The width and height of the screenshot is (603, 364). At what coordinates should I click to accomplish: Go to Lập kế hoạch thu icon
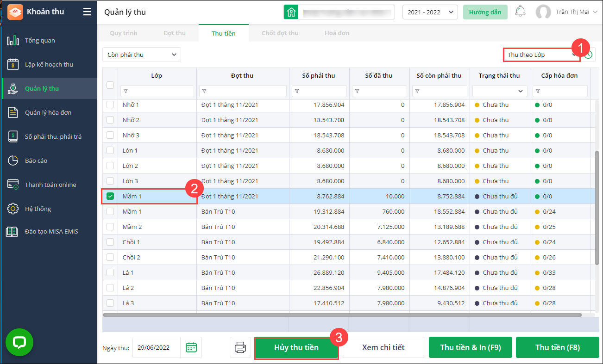[13, 64]
